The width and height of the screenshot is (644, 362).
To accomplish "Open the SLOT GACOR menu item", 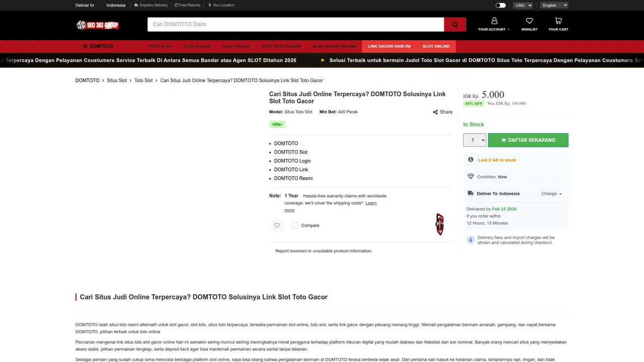I will point(197,46).
